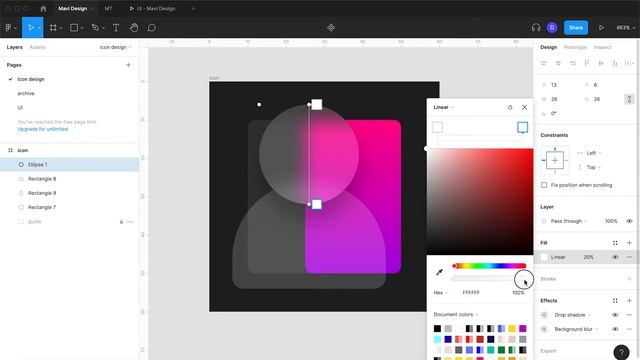
Task: Expand Document colors dropdown
Action: click(456, 314)
